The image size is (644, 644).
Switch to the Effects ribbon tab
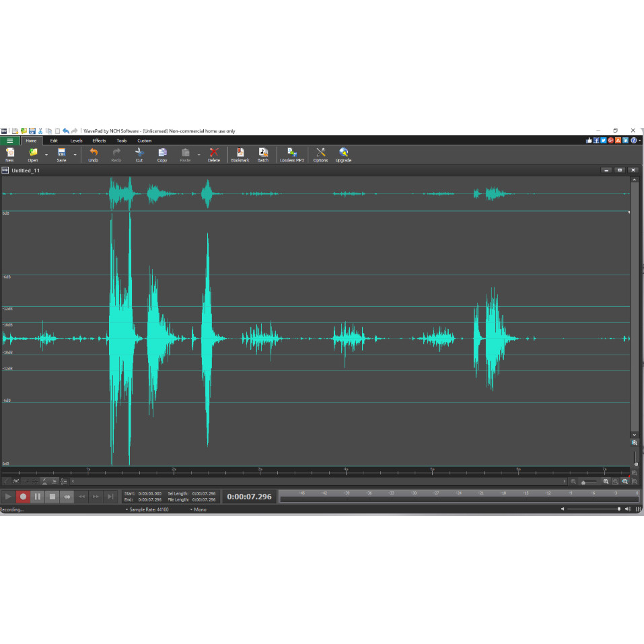(x=99, y=141)
